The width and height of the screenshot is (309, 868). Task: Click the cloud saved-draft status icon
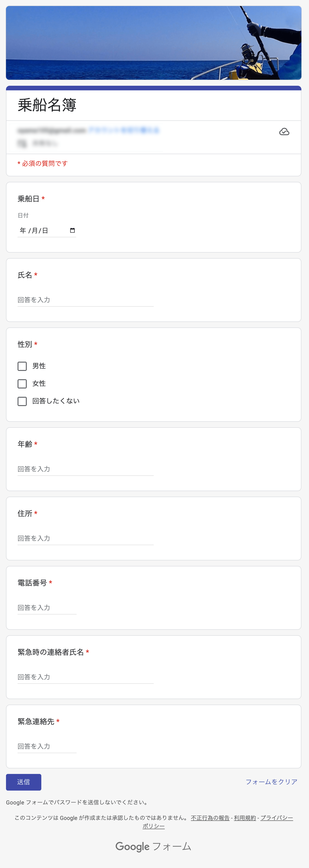(x=284, y=132)
